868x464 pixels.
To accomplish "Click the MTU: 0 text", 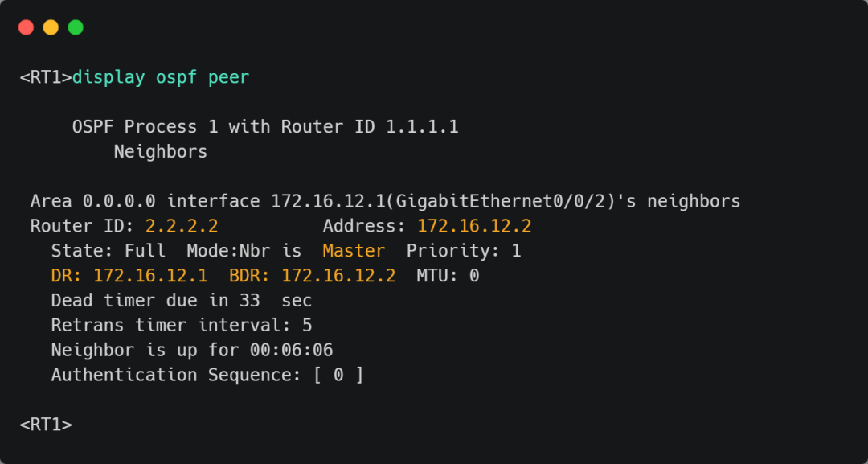I will coord(448,276).
